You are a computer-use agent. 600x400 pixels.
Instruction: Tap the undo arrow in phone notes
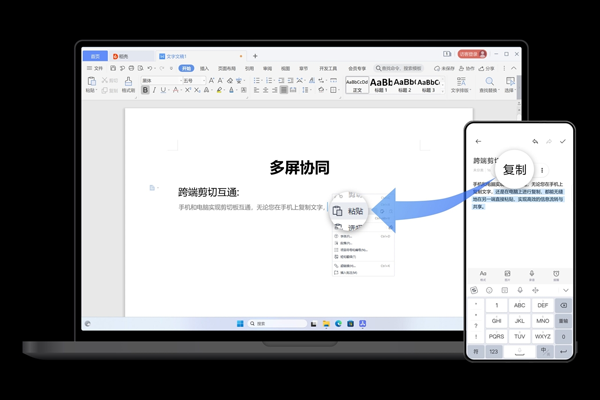pos(535,142)
